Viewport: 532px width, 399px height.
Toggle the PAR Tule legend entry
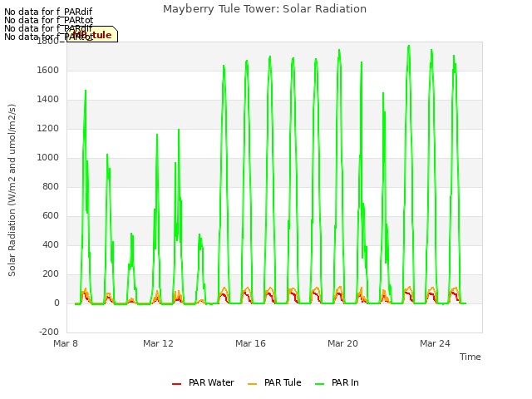coord(274,382)
